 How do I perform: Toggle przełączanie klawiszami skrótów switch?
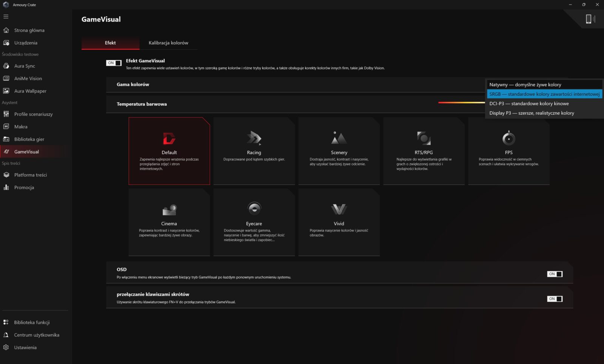[x=555, y=299]
